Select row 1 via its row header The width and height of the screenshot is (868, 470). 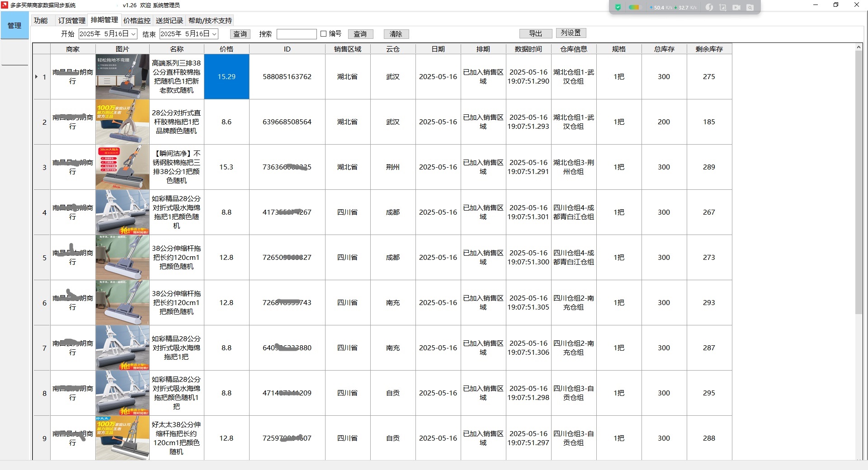click(41, 77)
